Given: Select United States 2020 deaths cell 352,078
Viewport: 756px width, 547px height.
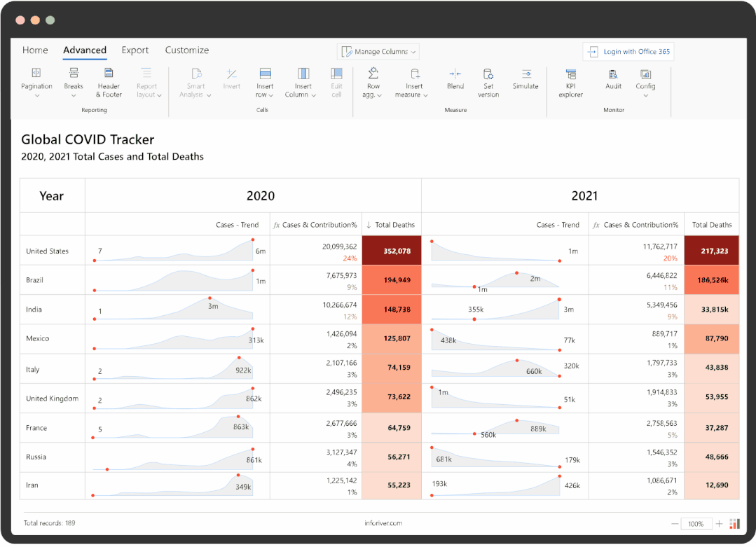Looking at the screenshot, I should (x=392, y=251).
